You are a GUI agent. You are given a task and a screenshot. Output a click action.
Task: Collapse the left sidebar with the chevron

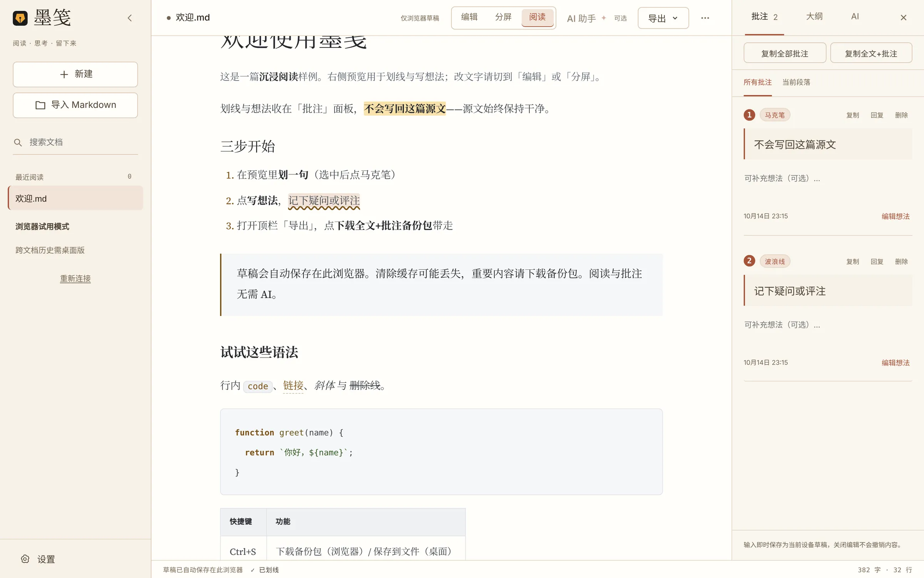[130, 18]
